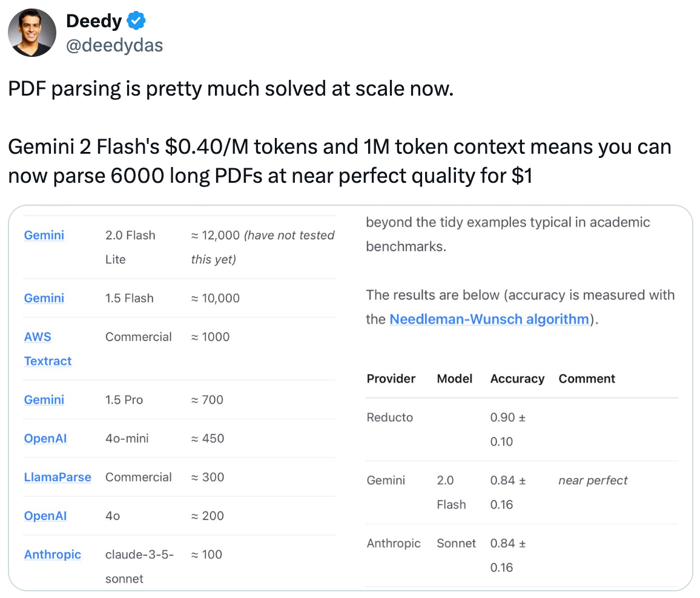Screen dimensions: 700x598
Task: Open the Needleman-Wunsch algorithm link
Action: pos(489,319)
